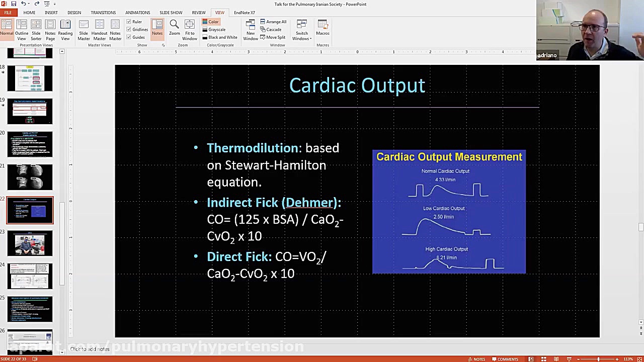
Task: Toggle the Gridlines checkbox
Action: tap(129, 29)
